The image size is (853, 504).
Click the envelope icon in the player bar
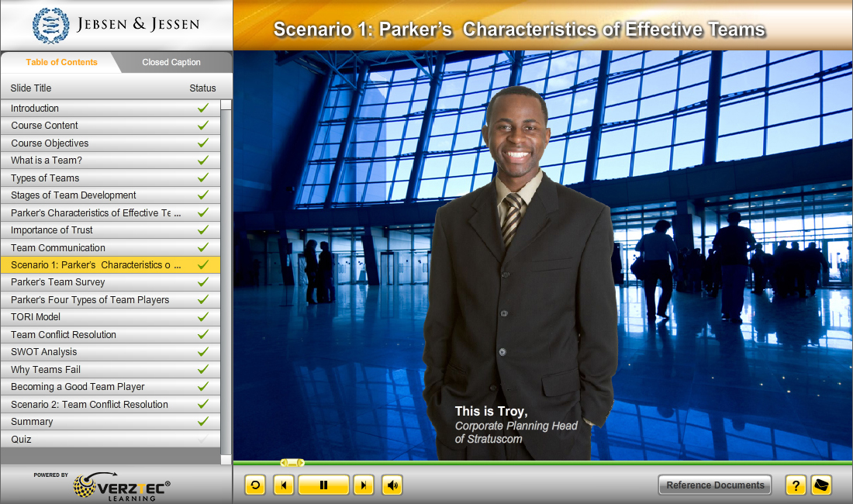tap(821, 485)
